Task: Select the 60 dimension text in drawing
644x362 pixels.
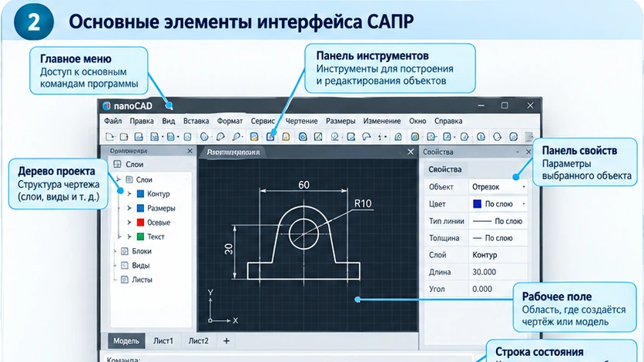Action: point(304,185)
